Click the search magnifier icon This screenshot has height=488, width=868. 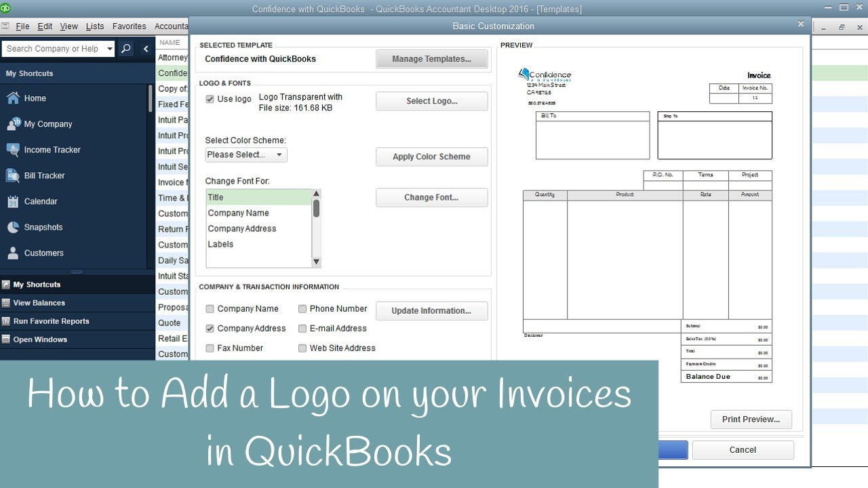tap(125, 49)
